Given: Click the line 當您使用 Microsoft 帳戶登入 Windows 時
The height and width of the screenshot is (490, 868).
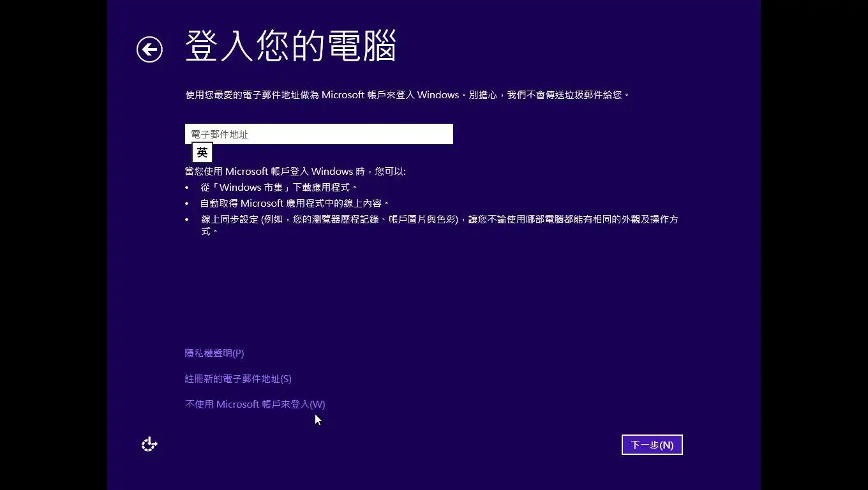Looking at the screenshot, I should [x=296, y=172].
